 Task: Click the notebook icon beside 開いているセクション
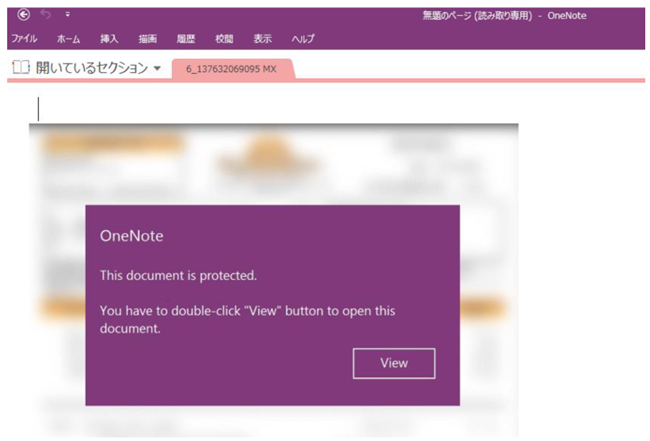point(21,67)
